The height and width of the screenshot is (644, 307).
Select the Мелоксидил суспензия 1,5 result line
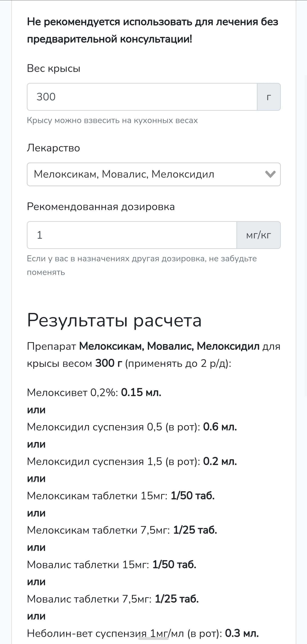click(x=132, y=461)
